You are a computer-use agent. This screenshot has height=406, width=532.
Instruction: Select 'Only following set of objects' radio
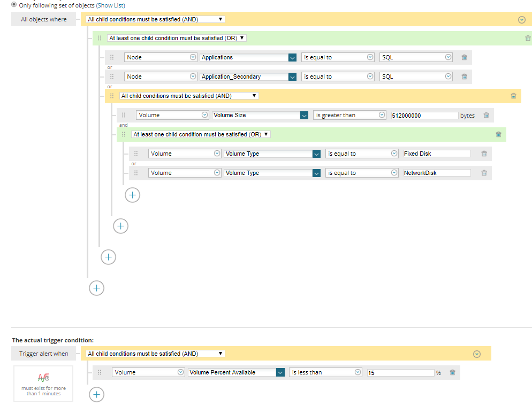tap(14, 5)
